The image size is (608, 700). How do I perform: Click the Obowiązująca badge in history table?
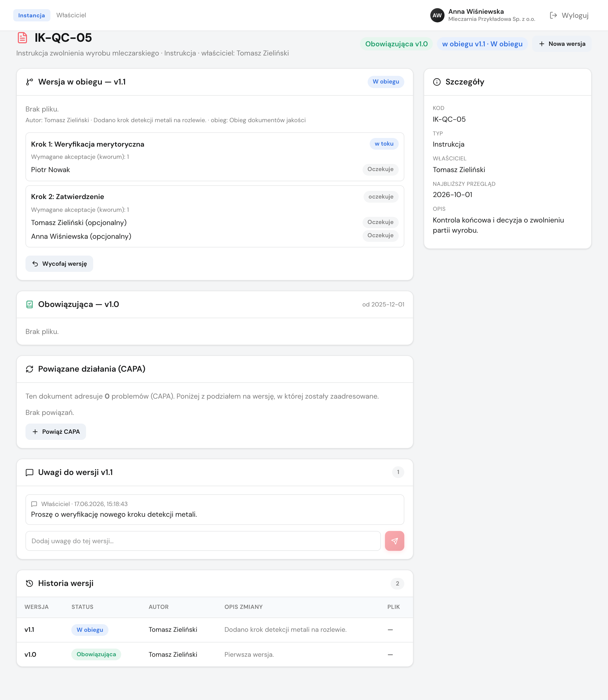[x=96, y=654]
